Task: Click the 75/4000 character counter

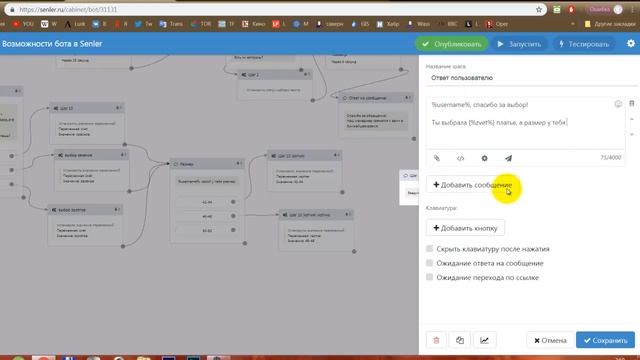Action: point(610,158)
